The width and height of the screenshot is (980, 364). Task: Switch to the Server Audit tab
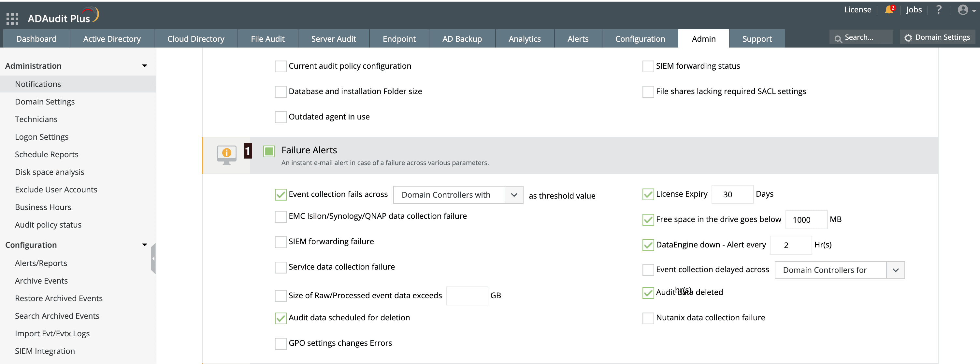pyautogui.click(x=333, y=39)
